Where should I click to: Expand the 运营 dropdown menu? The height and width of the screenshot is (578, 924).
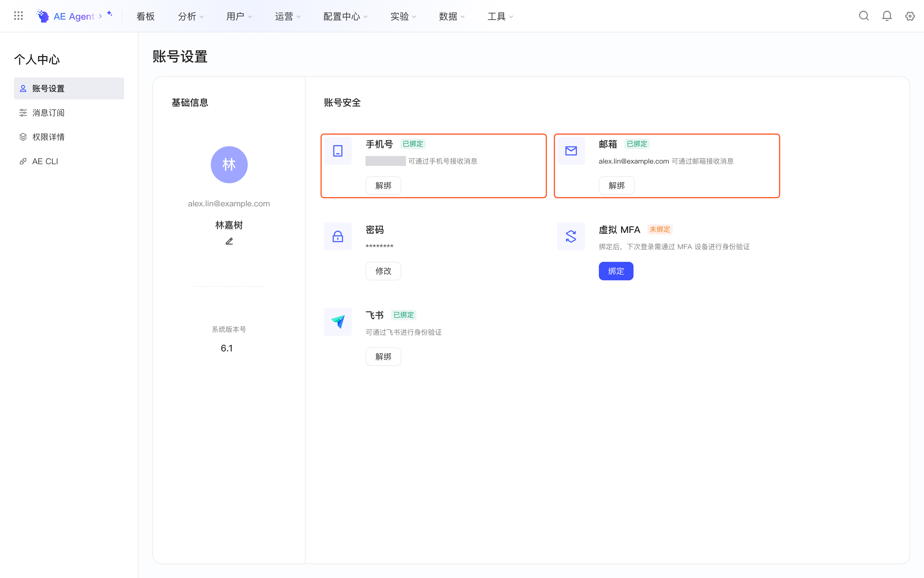pos(288,16)
